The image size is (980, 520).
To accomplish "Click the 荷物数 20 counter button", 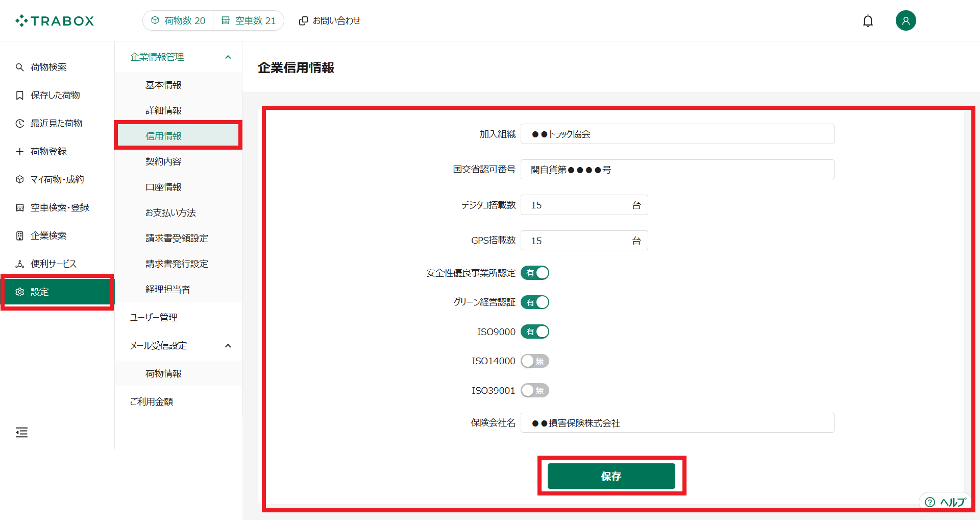I will tap(178, 20).
